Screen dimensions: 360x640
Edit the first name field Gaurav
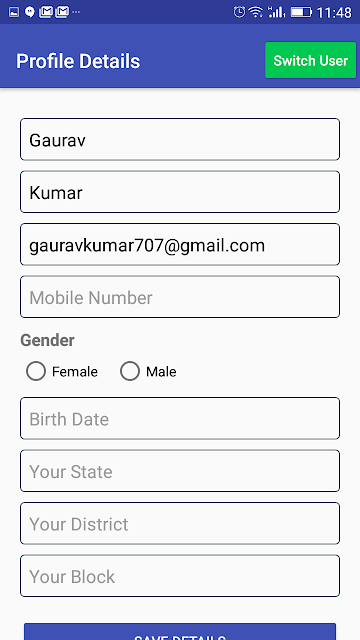tap(180, 139)
